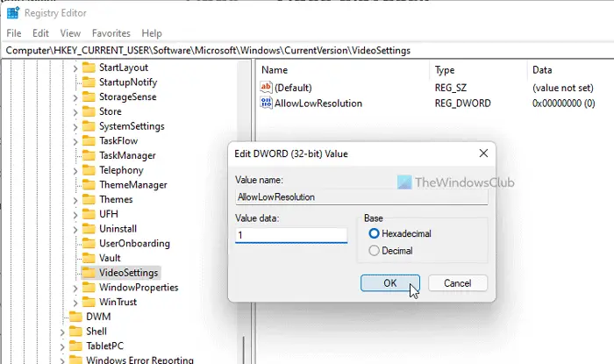Screen dimensions: 614x364
Task: Expand the StorageSense tree node
Action: pyautogui.click(x=75, y=97)
